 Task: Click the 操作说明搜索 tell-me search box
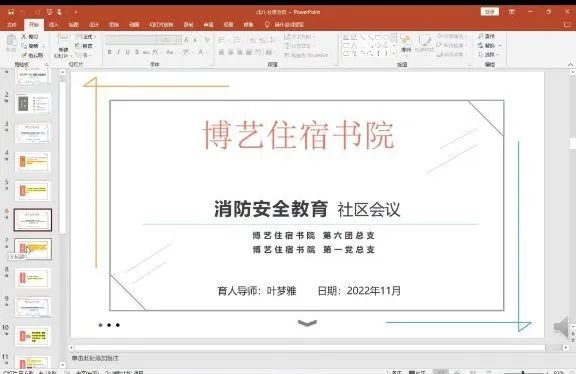click(284, 25)
